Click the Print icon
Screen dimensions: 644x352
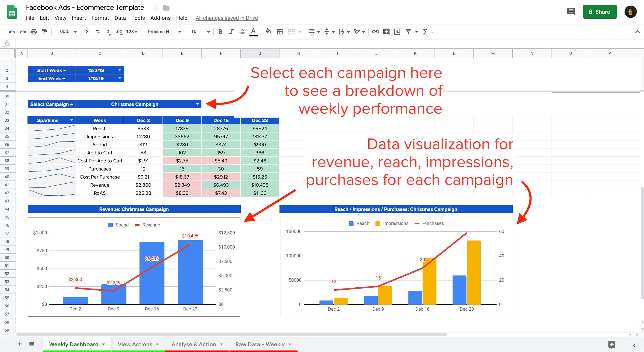[33, 32]
